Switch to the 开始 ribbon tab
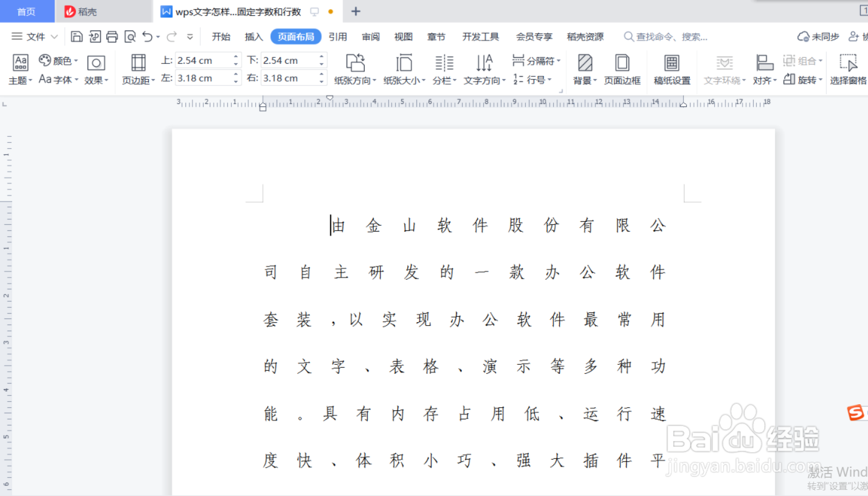 (x=221, y=37)
